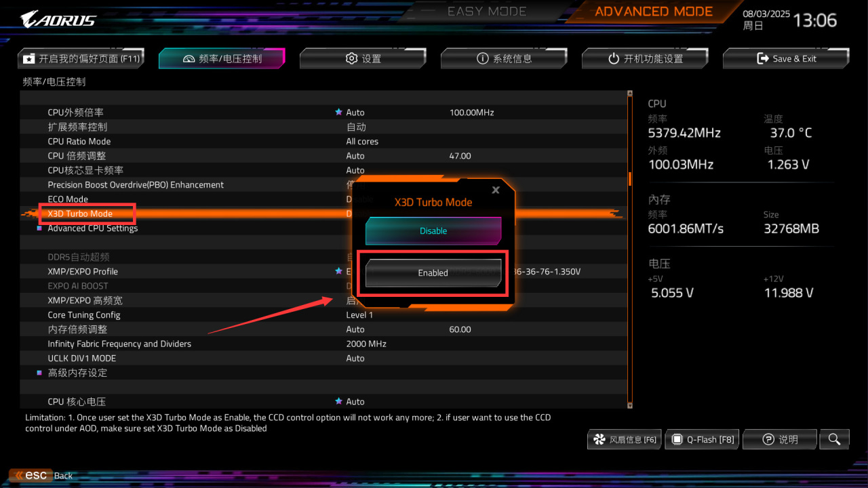Viewport: 868px width, 488px height.
Task: Select the XMP/EXPO 高频宽 row
Action: (x=324, y=300)
